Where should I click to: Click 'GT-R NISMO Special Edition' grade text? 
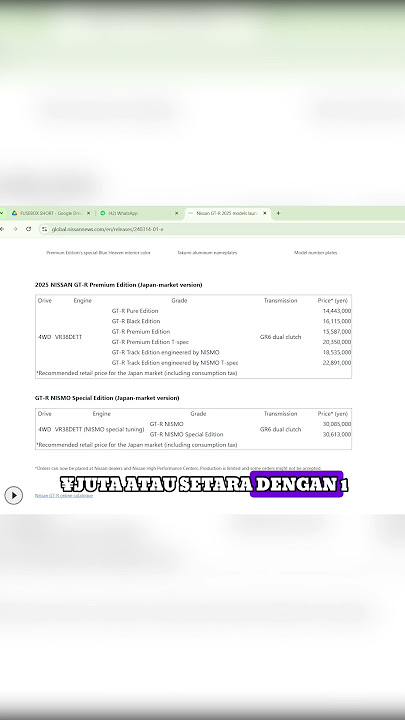coord(186,434)
